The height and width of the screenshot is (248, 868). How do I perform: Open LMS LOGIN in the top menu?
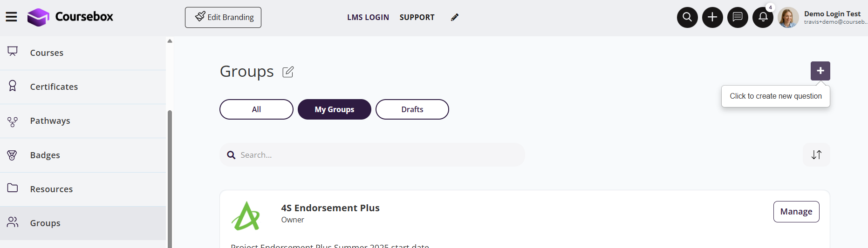coord(368,17)
